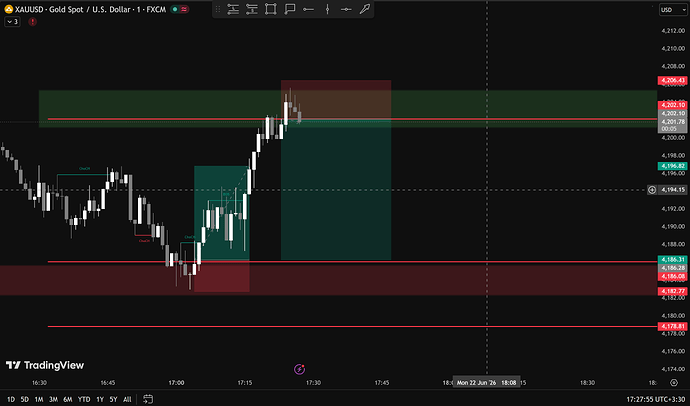Select the callout note tool
The height and width of the screenshot is (406, 690).
point(290,9)
